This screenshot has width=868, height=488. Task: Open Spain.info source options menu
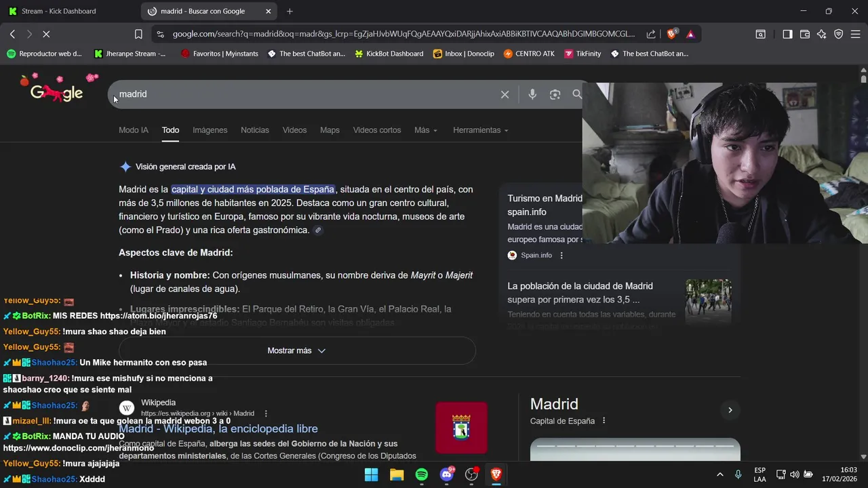(561, 256)
